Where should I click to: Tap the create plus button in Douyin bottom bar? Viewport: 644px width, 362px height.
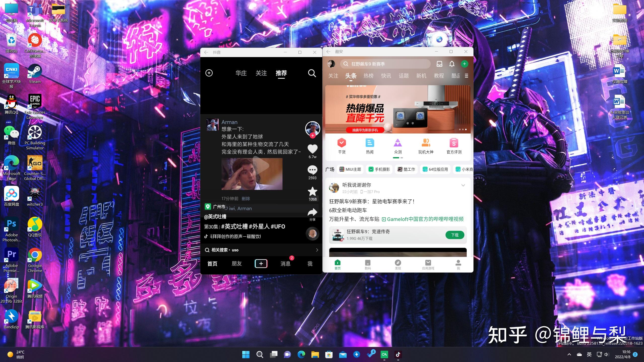point(261,263)
